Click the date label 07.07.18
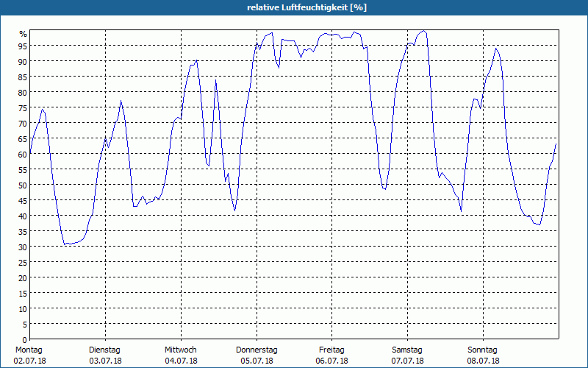588x368 pixels. pyautogui.click(x=408, y=361)
